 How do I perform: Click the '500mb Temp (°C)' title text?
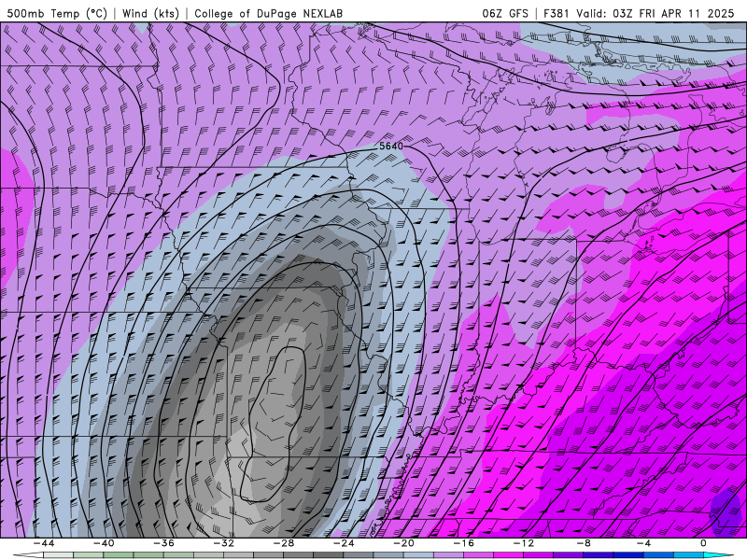pyautogui.click(x=58, y=13)
